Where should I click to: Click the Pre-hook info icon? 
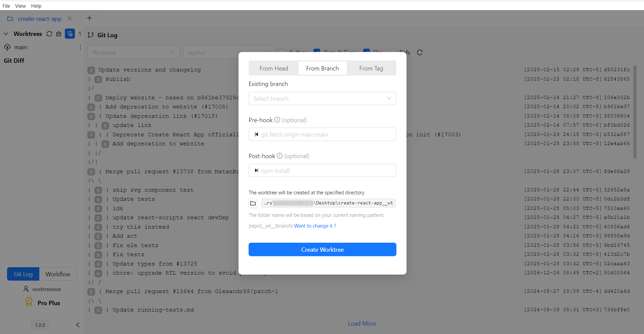tap(277, 120)
